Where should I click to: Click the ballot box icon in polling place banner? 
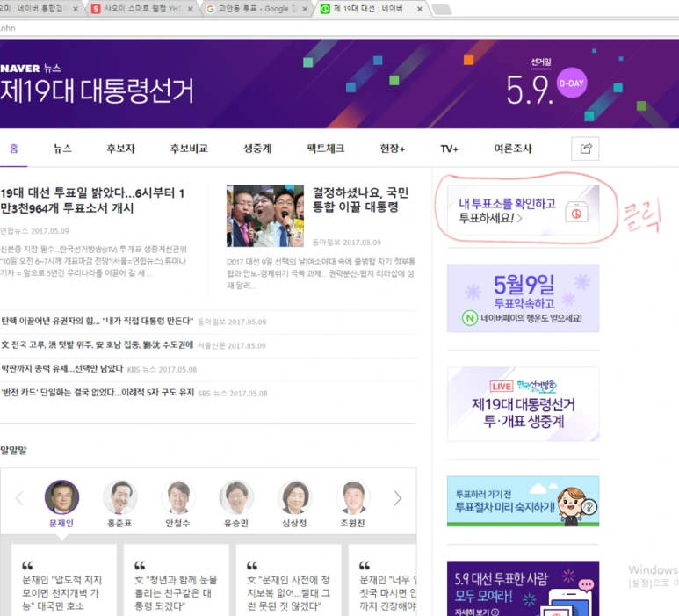pyautogui.click(x=576, y=213)
